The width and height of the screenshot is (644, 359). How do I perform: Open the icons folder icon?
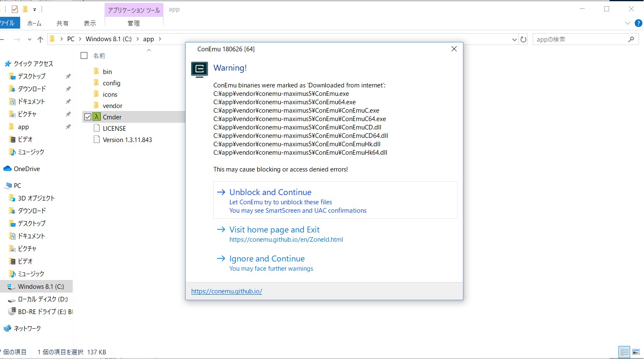[97, 94]
